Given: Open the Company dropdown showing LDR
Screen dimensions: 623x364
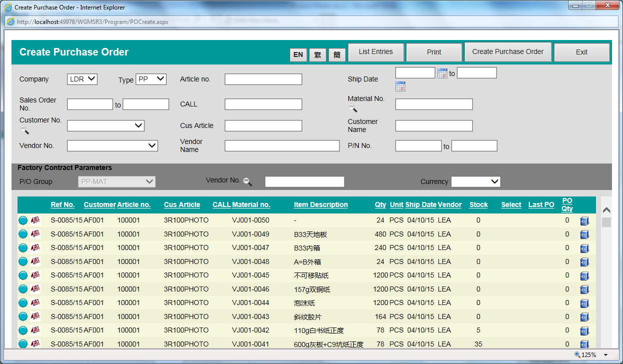Looking at the screenshot, I should pos(82,79).
